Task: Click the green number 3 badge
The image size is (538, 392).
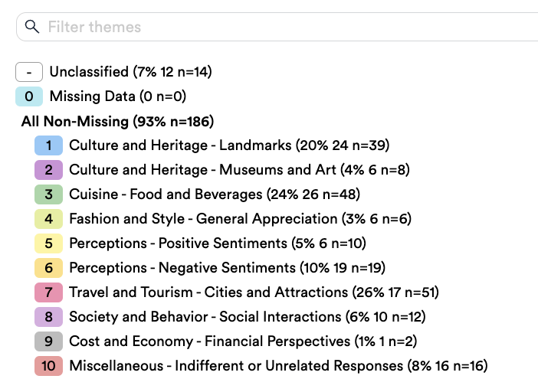Action: (x=49, y=194)
